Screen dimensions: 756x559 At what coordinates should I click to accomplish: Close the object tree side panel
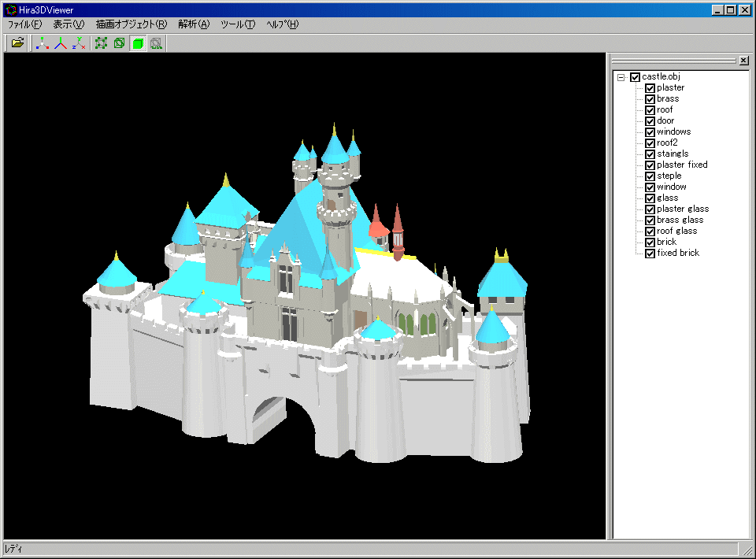point(744,61)
